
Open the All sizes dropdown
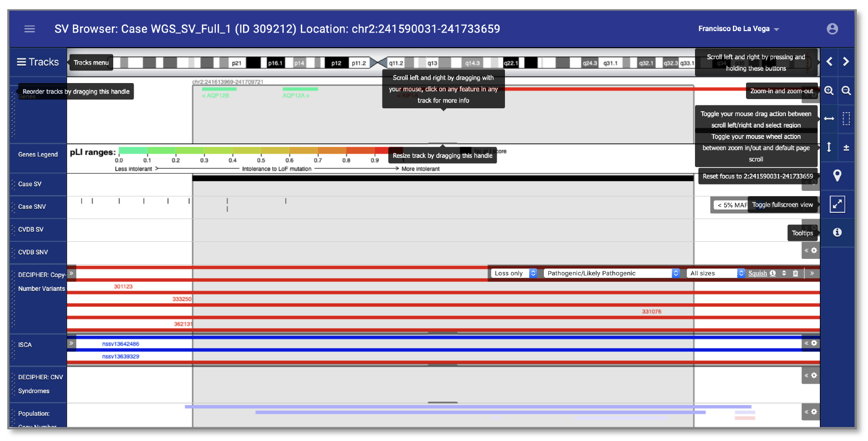coord(716,273)
